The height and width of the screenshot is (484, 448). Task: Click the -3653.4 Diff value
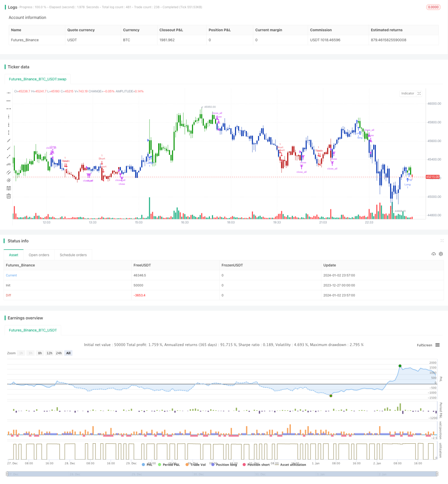139,295
